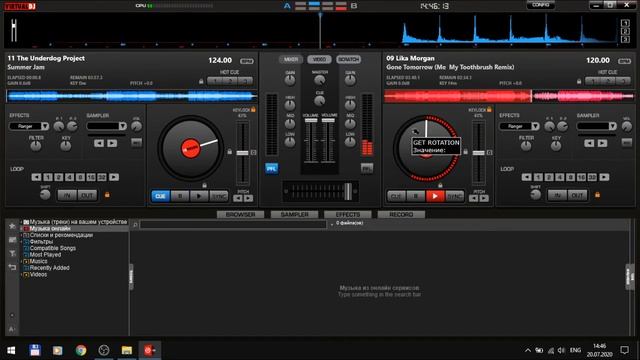This screenshot has width=640, height=360.
Task: Click the taskbar volume speaker icon
Action: 561,350
